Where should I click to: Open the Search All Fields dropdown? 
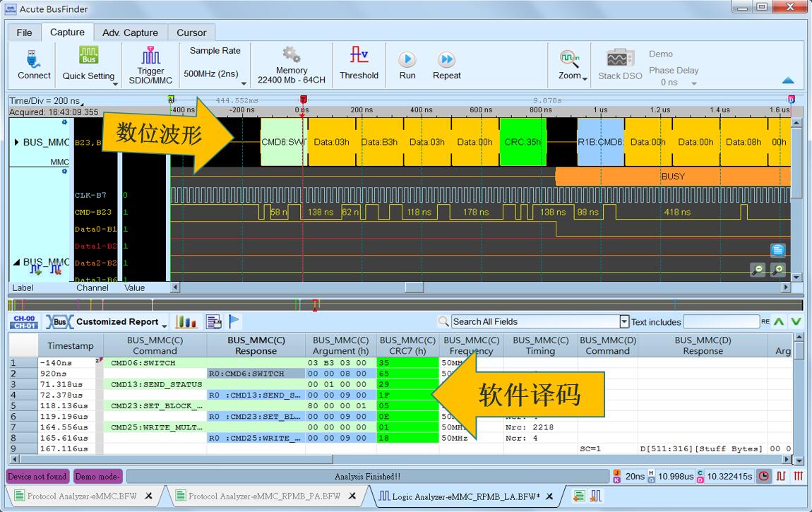624,321
